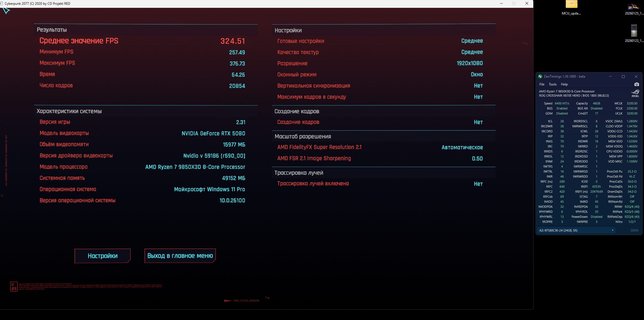The height and width of the screenshot is (320, 644).
Task: Click the V 85 badge icon bottom-left
Action: (14, 286)
